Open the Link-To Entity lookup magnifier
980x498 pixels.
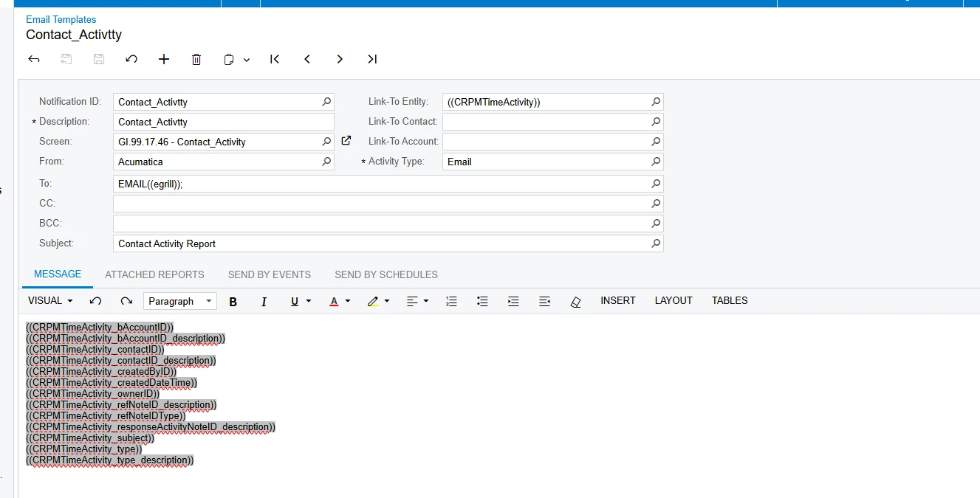656,102
